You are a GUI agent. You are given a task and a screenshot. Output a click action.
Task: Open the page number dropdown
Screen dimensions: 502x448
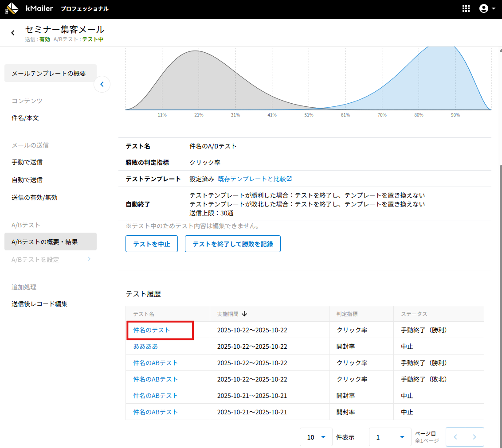click(x=389, y=437)
